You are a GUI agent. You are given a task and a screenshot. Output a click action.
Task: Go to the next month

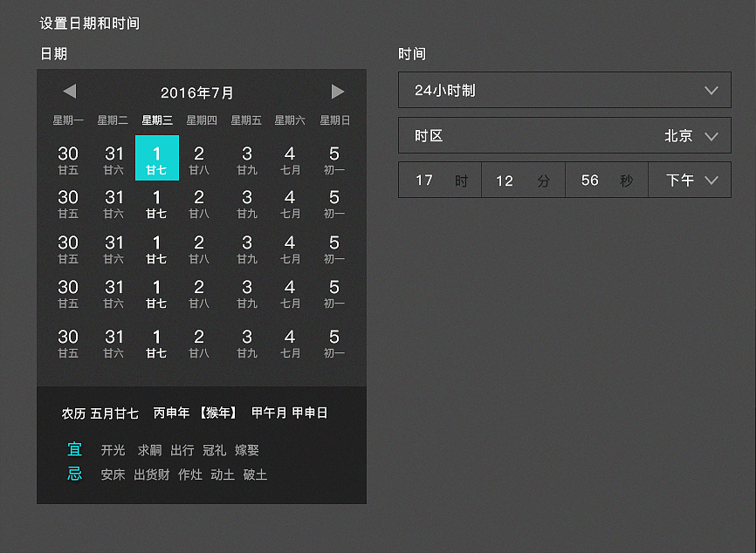[338, 91]
